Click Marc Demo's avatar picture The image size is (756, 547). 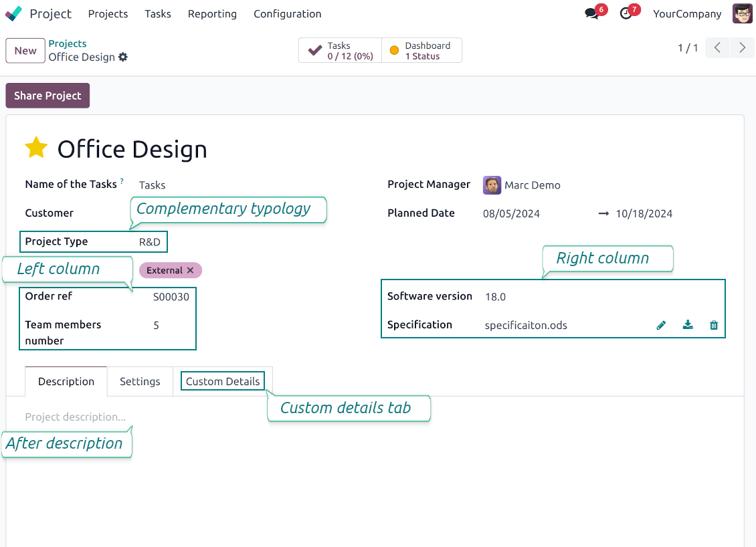(492, 185)
